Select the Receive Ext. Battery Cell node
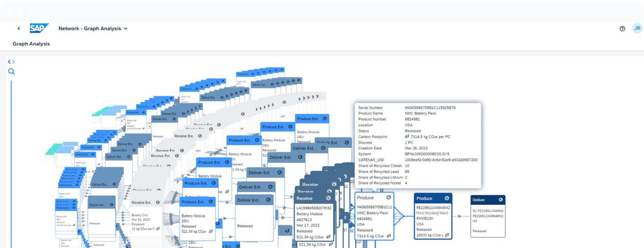Viewport: 644px width, 248px height. point(146,219)
